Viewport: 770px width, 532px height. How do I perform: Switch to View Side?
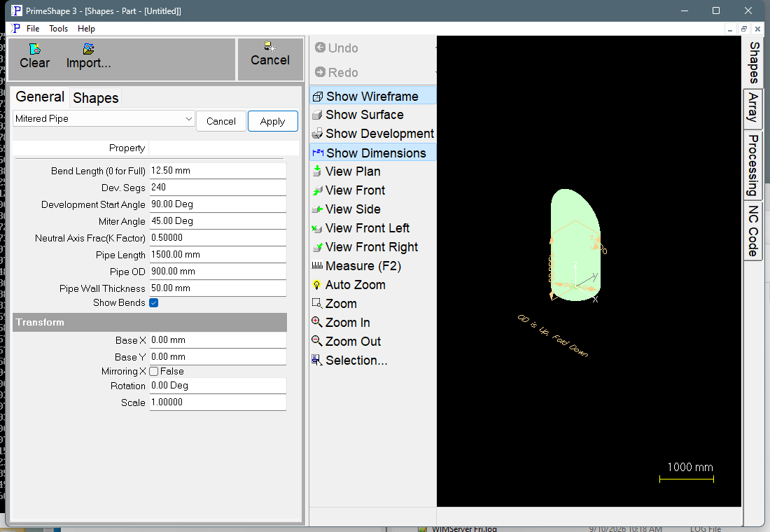coord(346,209)
